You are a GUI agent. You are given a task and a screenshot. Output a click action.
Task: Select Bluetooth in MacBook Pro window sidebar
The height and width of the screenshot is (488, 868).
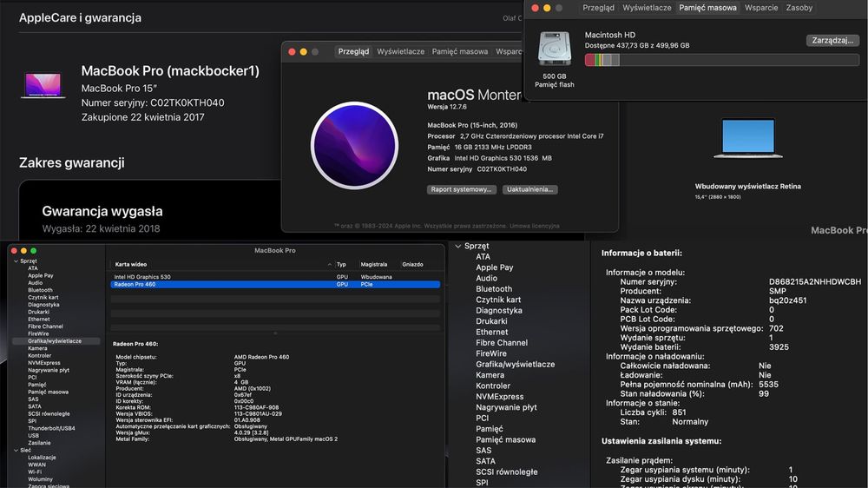[40, 290]
